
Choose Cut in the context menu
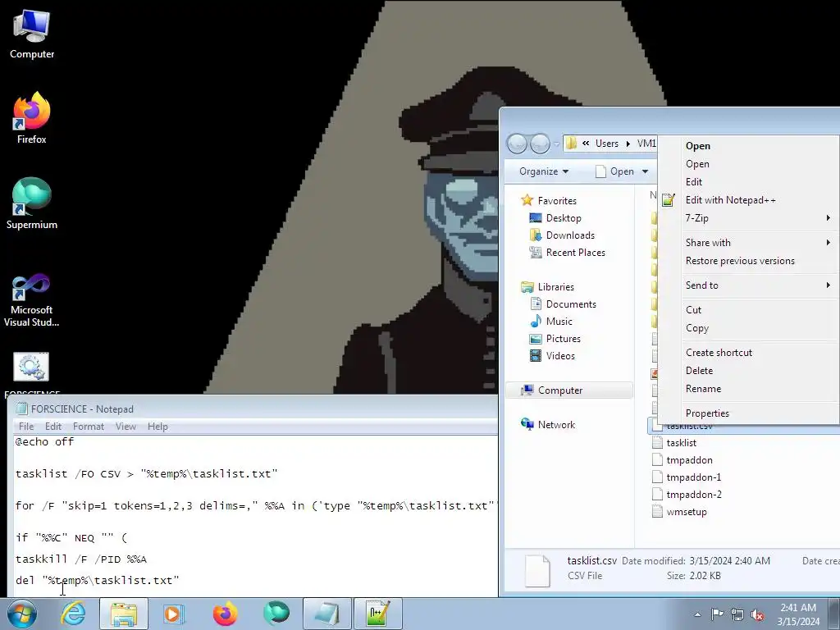[x=748, y=310]
